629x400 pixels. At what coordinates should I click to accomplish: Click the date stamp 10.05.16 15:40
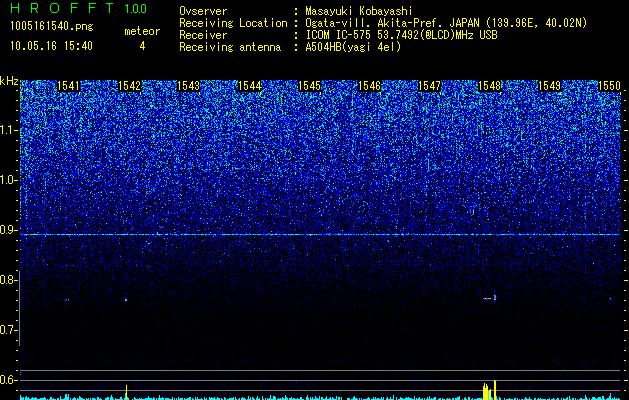point(51,46)
